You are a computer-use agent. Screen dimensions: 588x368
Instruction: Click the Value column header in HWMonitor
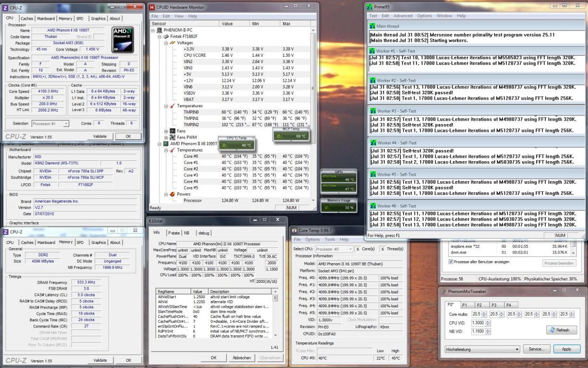tap(235, 23)
